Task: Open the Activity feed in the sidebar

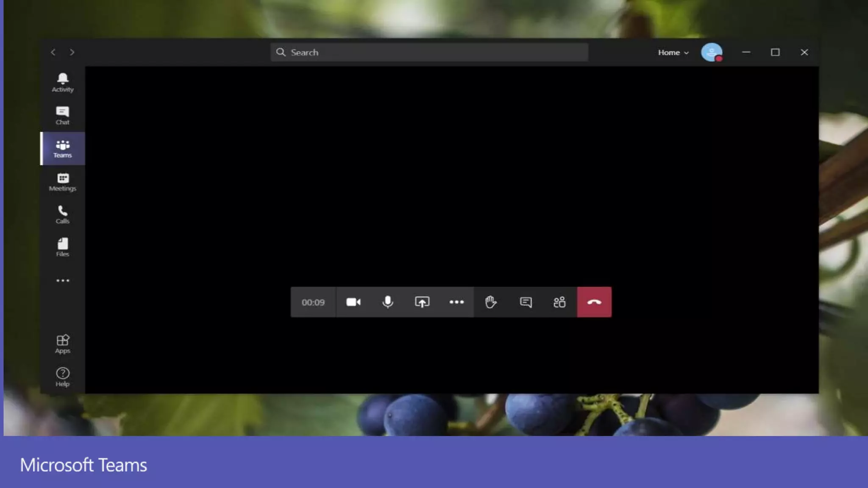Action: (63, 82)
